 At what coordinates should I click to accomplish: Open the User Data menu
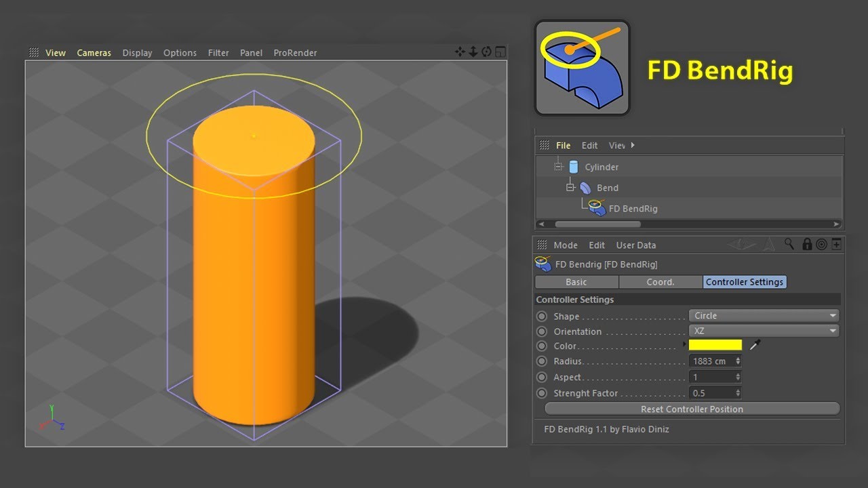[636, 245]
